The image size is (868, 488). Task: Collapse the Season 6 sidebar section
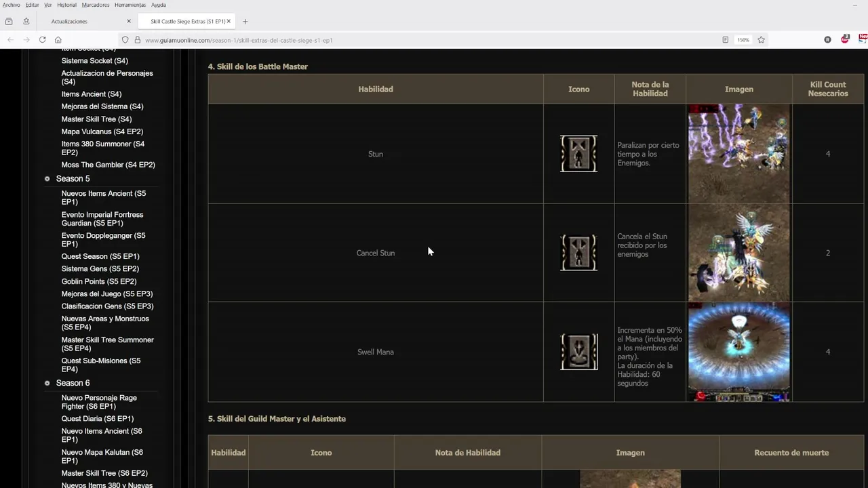coord(47,383)
